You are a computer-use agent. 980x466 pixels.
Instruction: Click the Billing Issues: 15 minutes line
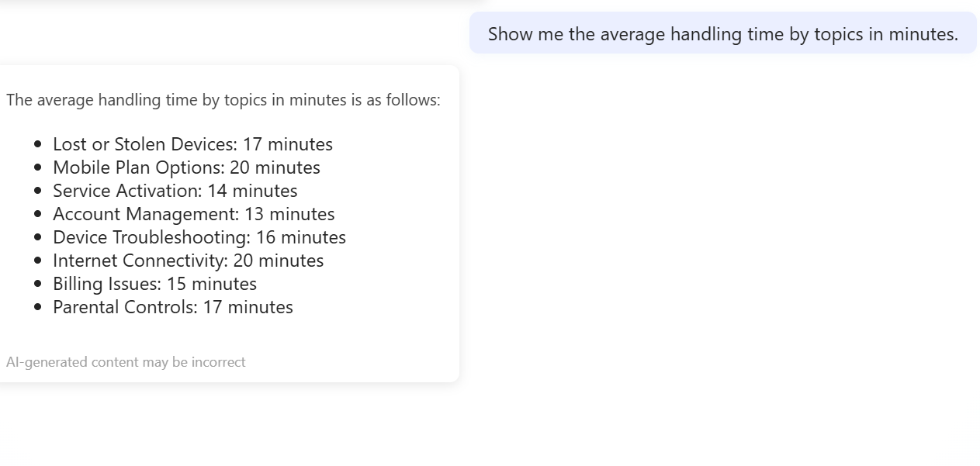(154, 284)
